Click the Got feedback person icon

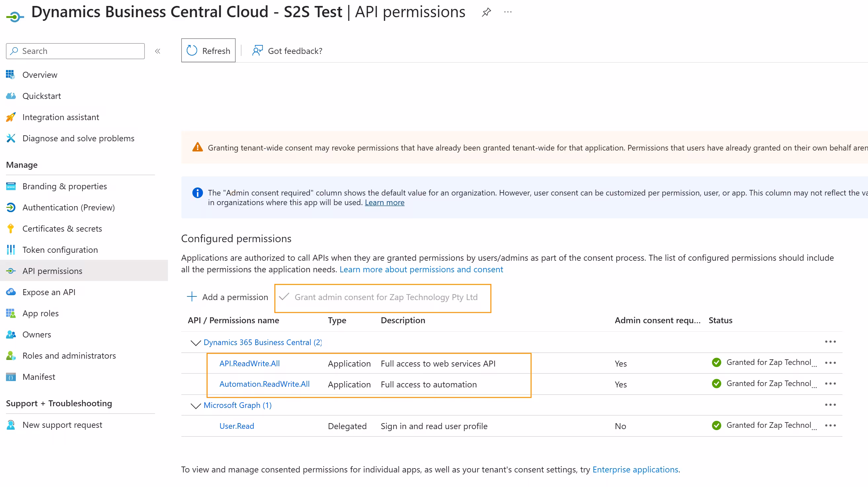[x=257, y=51]
